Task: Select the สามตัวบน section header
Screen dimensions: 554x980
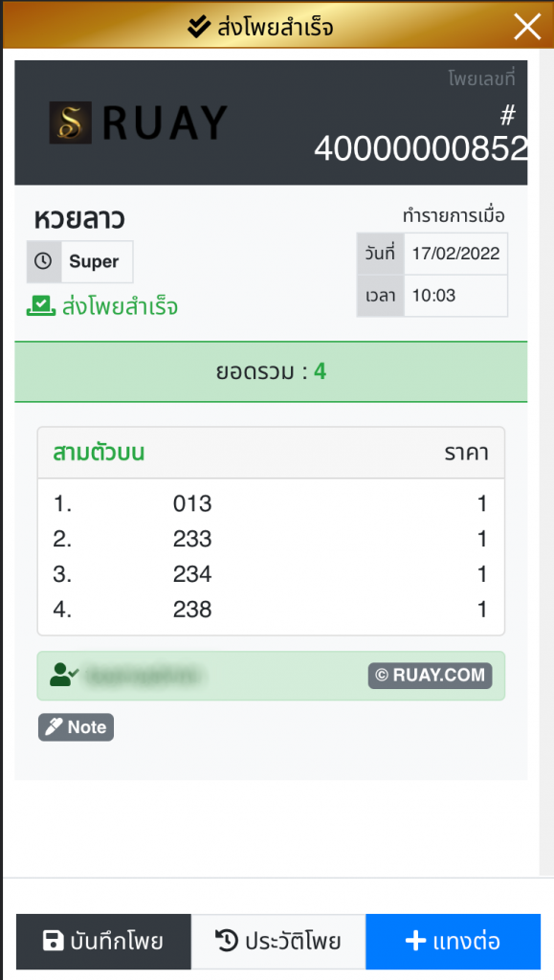Action: pos(271,453)
